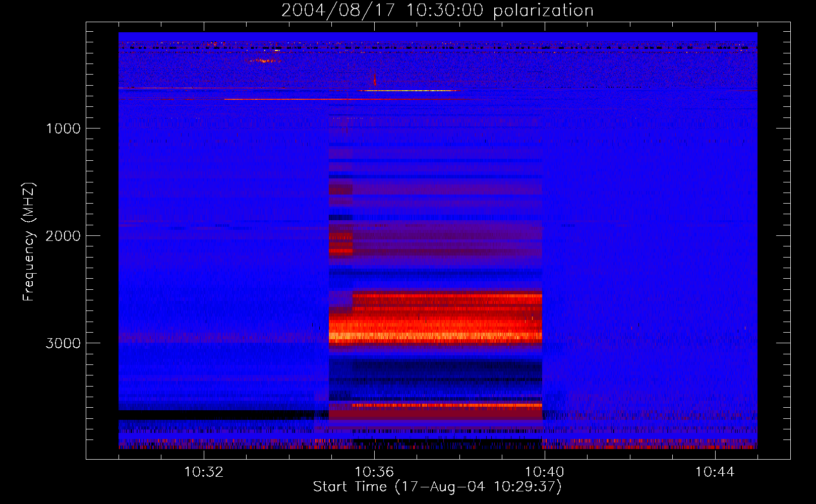
Task: Click the 10:40 time axis label
Action: pos(545,472)
